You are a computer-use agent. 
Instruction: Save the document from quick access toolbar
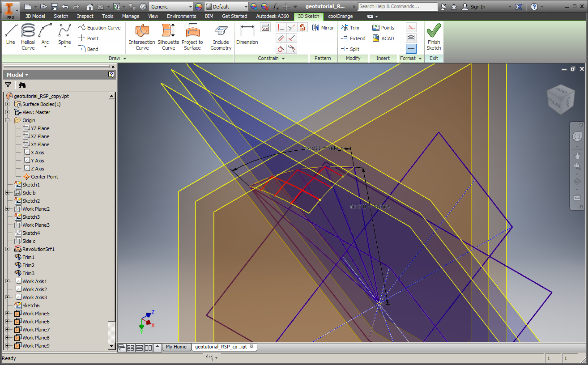pyautogui.click(x=55, y=7)
